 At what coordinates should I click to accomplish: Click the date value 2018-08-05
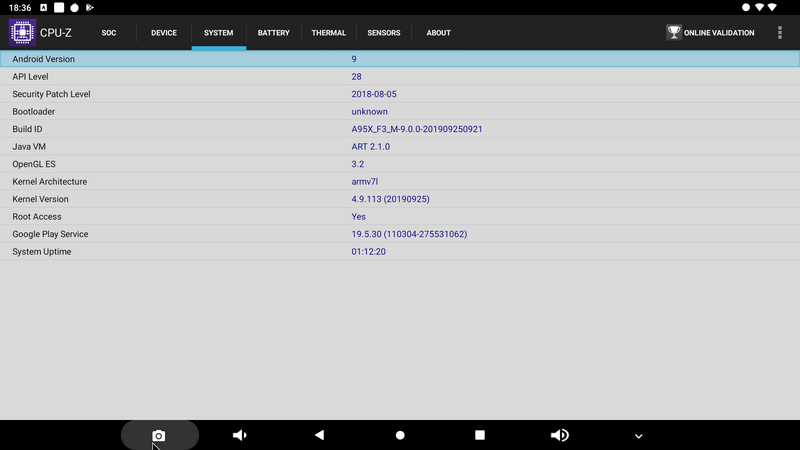pyautogui.click(x=373, y=94)
